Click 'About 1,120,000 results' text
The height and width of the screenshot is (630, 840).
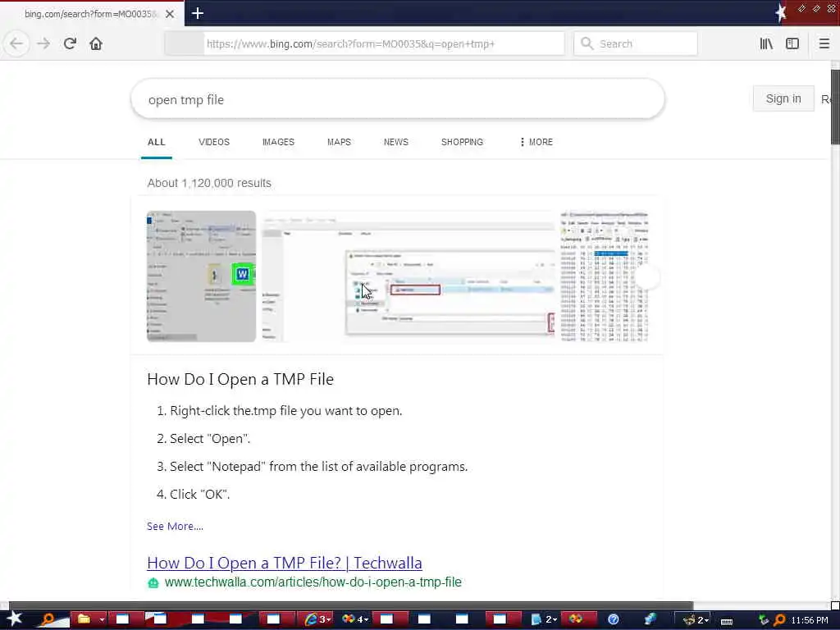coord(209,183)
